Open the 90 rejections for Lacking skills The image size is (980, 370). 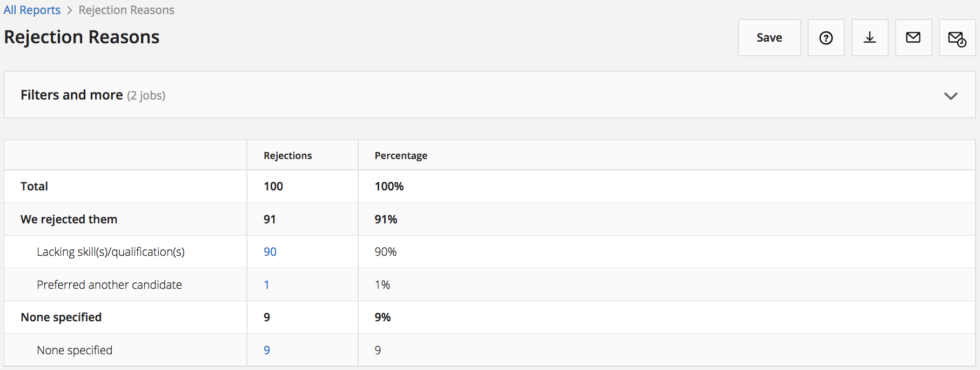click(270, 252)
